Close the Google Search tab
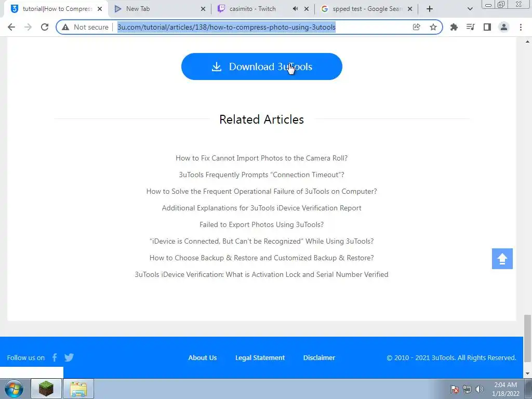This screenshot has height=399, width=532. [410, 9]
